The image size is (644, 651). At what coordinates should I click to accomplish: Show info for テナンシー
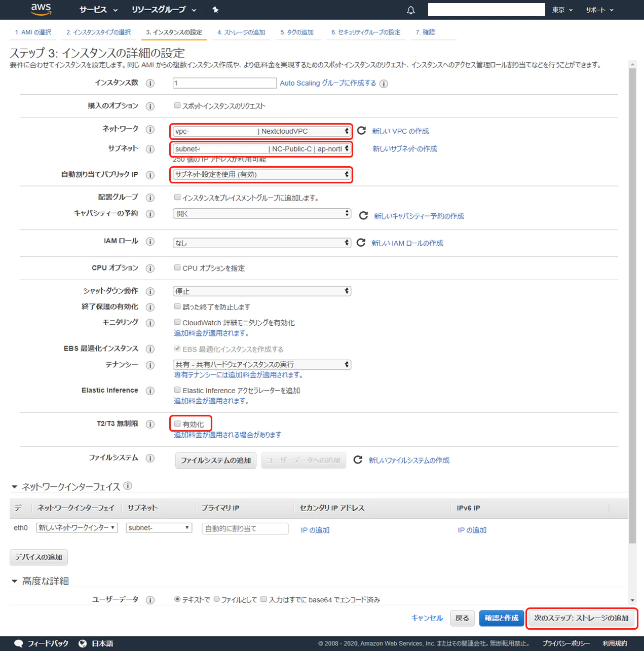click(150, 365)
